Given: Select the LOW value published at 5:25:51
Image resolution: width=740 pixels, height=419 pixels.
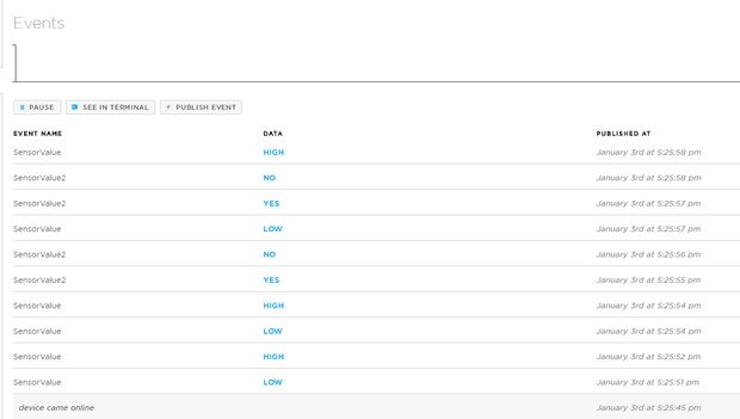Looking at the screenshot, I should pyautogui.click(x=273, y=382).
